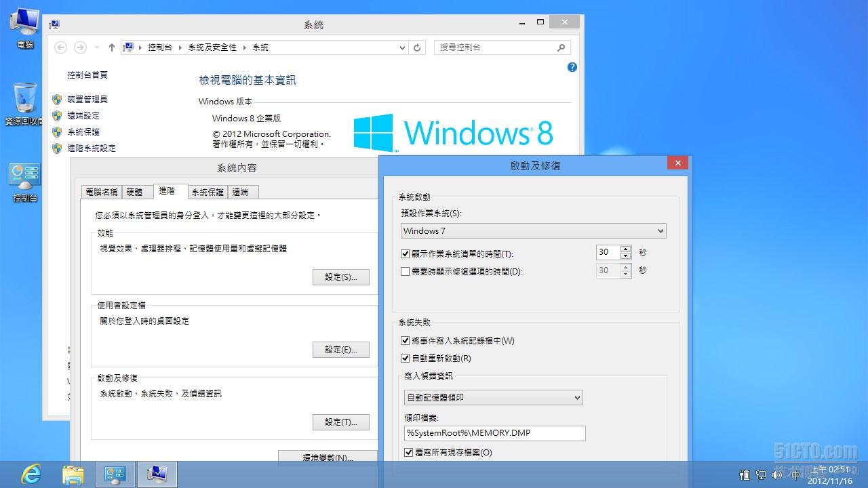
Task: Switch to the 電腦名稱 tab
Action: (101, 192)
